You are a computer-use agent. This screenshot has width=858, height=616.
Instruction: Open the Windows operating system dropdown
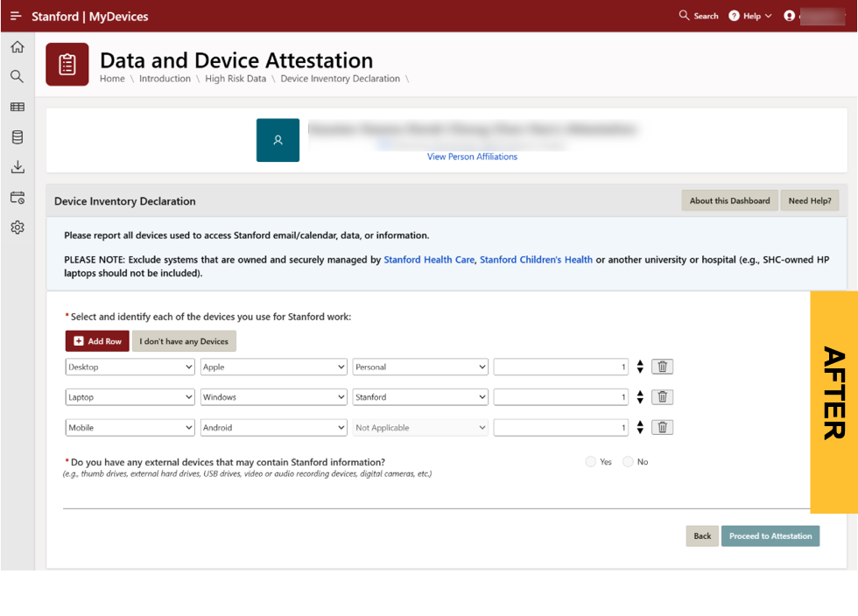(273, 396)
